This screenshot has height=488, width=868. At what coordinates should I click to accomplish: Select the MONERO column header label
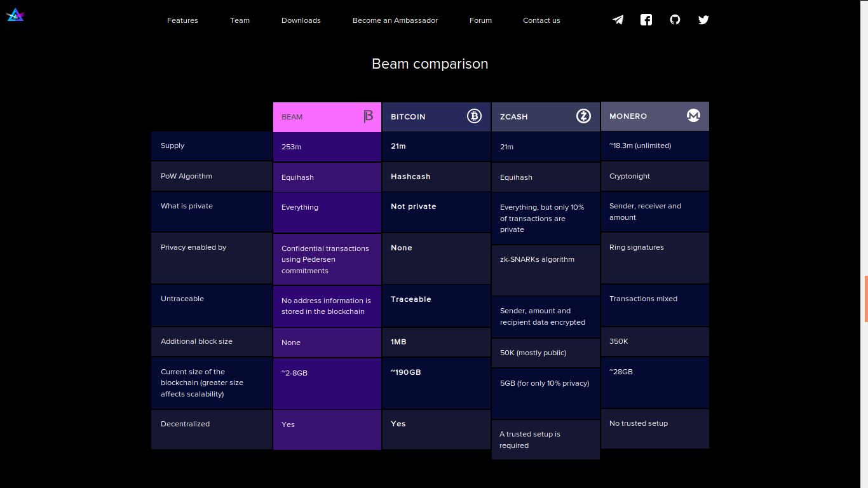[x=628, y=116]
